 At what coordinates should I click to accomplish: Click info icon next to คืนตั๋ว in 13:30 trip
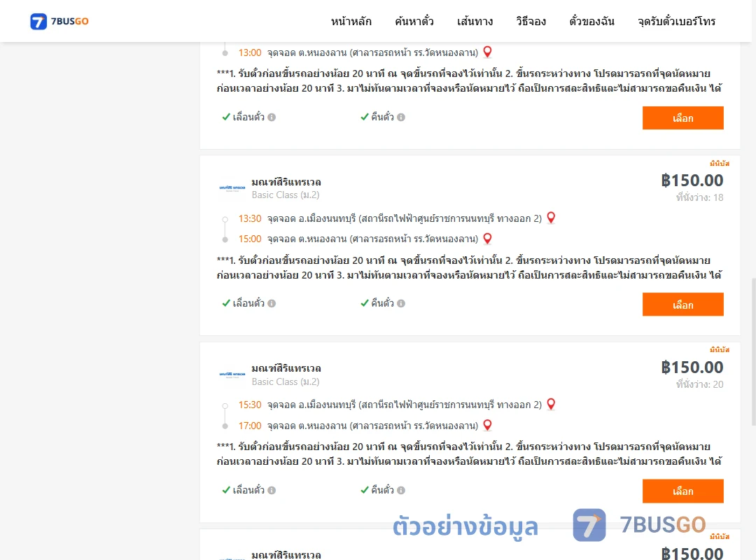(401, 303)
